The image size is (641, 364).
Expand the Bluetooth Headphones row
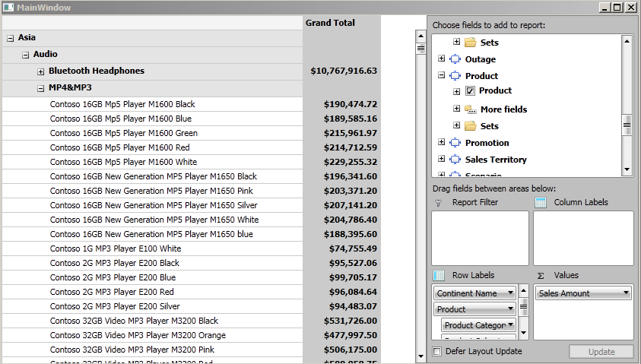click(x=41, y=71)
